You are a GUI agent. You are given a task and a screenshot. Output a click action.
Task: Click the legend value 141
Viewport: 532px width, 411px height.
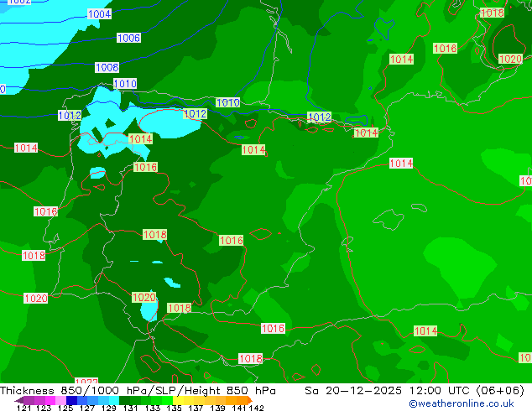238,408
